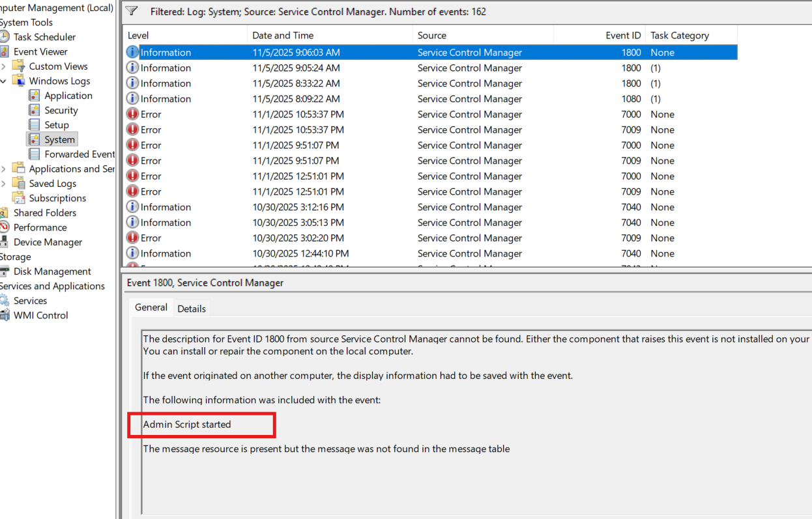This screenshot has width=812, height=519.
Task: Click the Windows Logs folder icon
Action: (19, 81)
